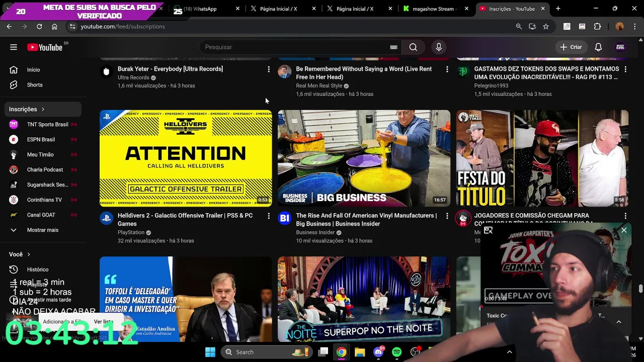Go back in browser history
This screenshot has height=362, width=644.
click(9, 27)
